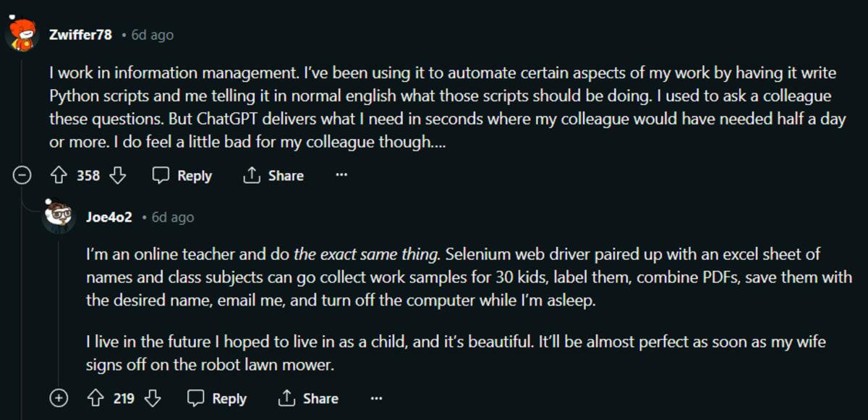Collapse Zwiffer78's comment thread

[x=23, y=175]
